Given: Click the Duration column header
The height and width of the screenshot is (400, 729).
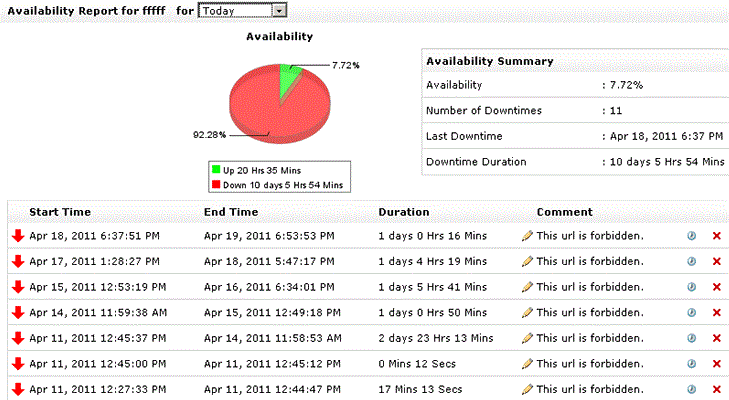Looking at the screenshot, I should [x=404, y=212].
